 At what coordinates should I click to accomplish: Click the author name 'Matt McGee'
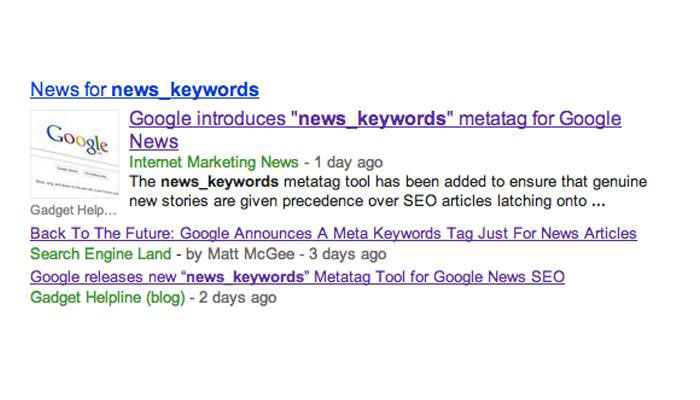251,254
